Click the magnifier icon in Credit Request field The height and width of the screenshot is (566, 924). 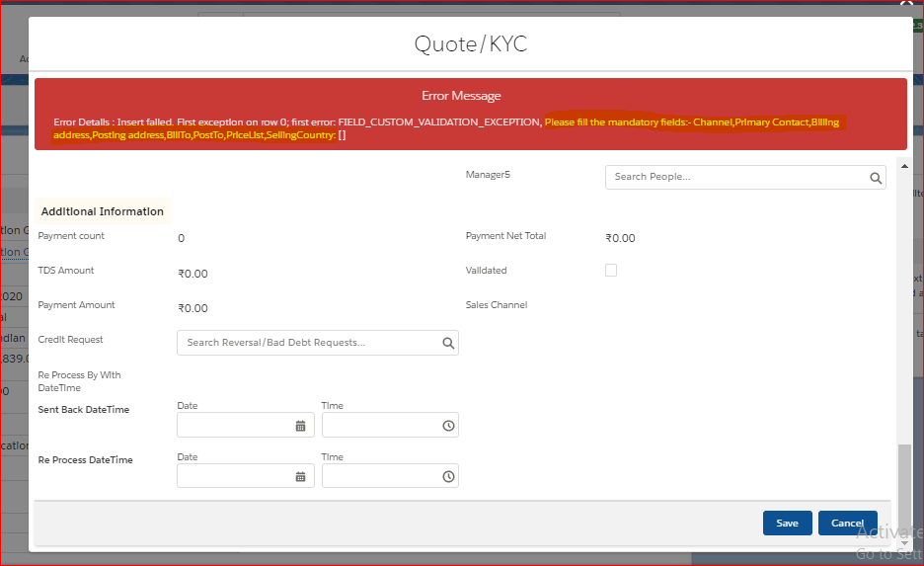click(x=448, y=343)
